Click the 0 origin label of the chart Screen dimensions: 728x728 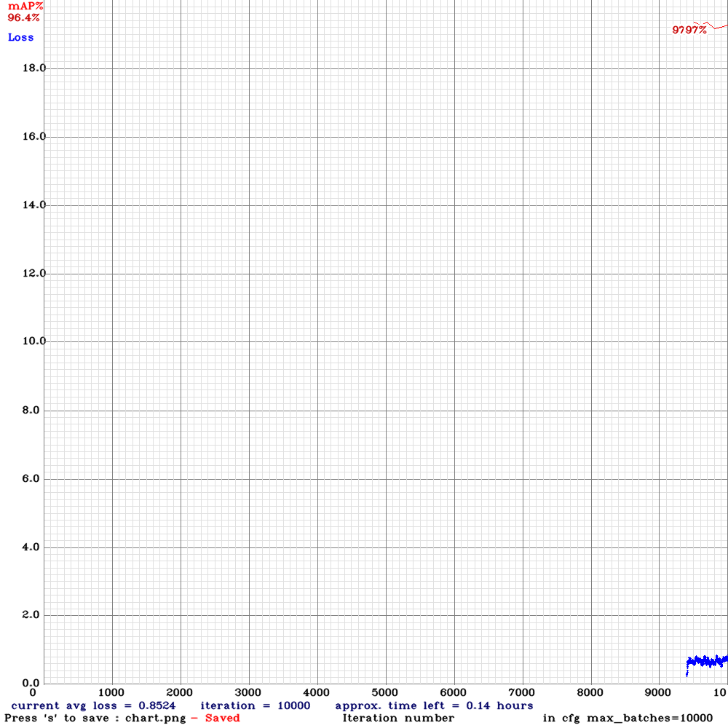(32, 693)
